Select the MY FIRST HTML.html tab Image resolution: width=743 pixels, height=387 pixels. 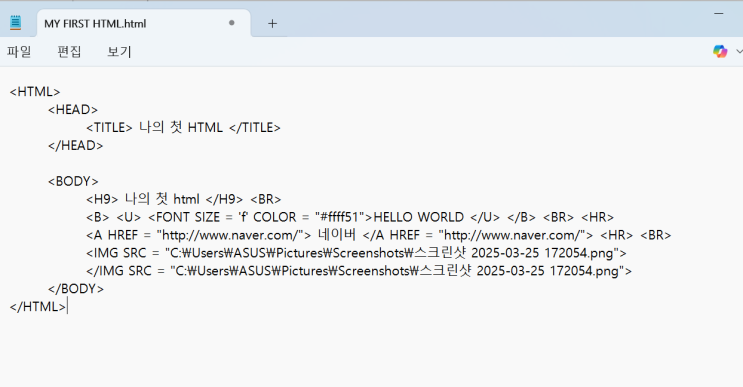pos(144,24)
